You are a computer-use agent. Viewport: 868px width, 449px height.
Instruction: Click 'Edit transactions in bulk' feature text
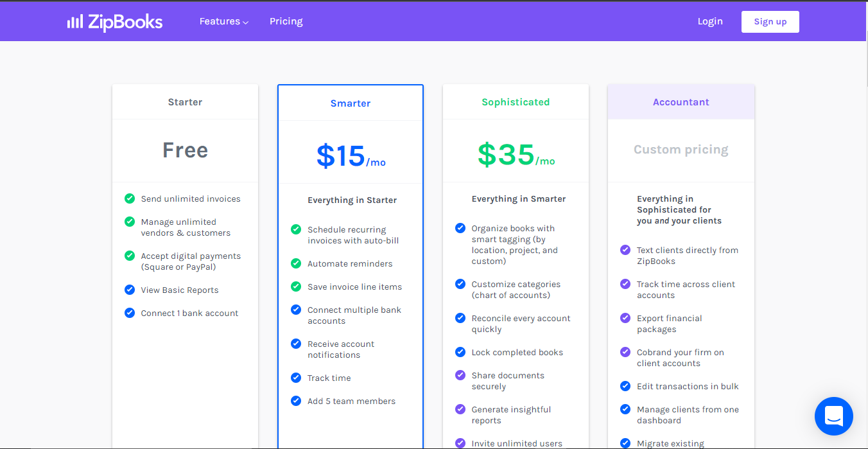click(688, 386)
